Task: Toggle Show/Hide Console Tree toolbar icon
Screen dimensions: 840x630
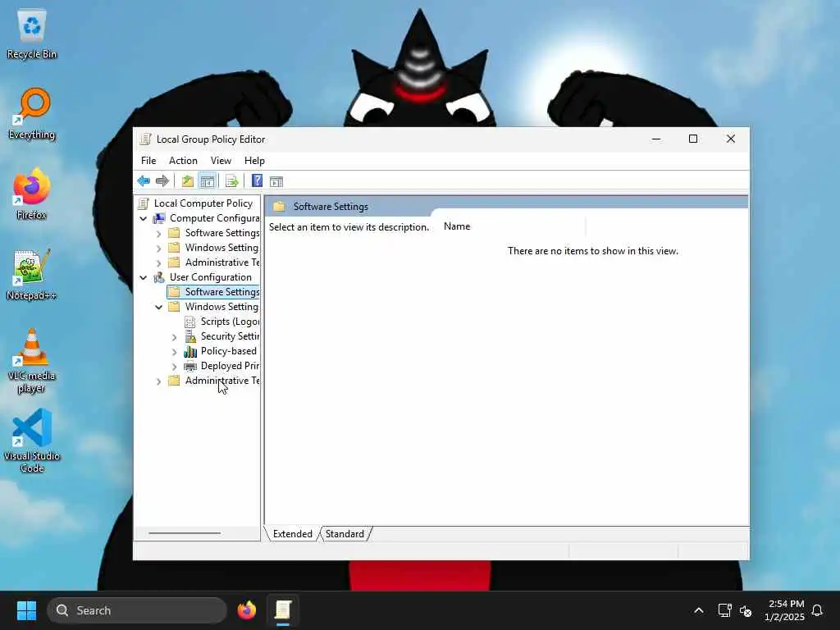Action: point(208,181)
